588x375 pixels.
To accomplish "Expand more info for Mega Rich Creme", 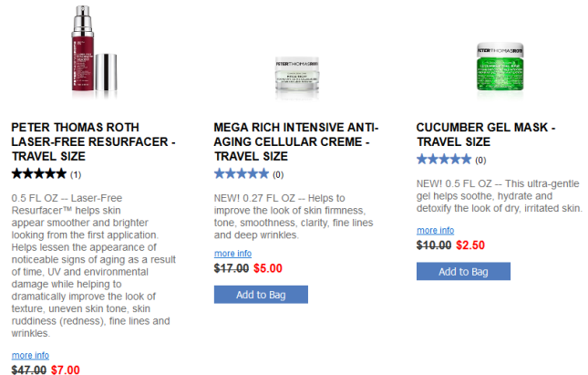I will pyautogui.click(x=232, y=253).
